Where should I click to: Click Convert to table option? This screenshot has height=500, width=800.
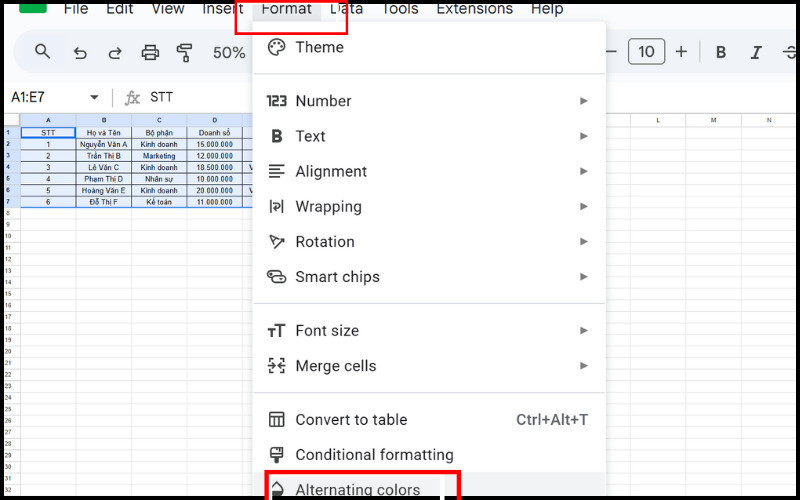pos(350,420)
